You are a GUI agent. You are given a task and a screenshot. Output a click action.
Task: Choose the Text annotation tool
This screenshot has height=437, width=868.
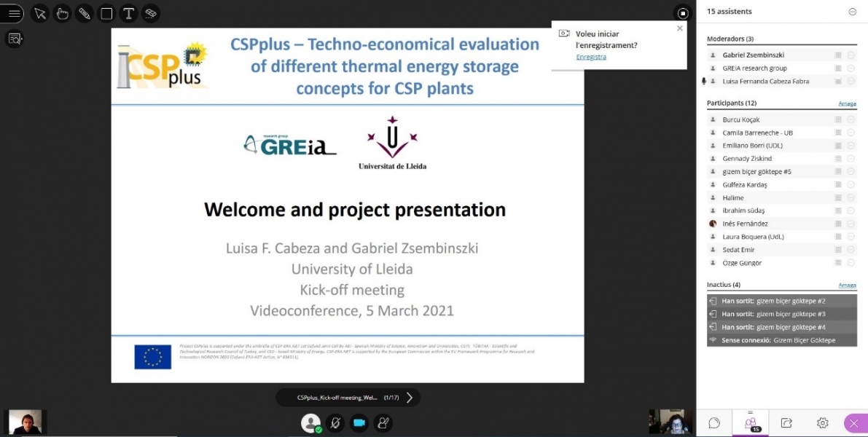tap(128, 14)
